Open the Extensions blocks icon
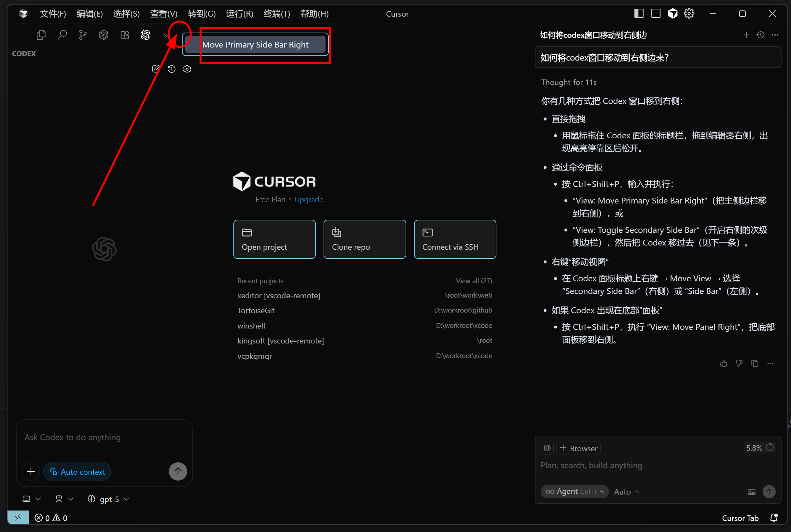The width and height of the screenshot is (791, 532). pyautogui.click(x=125, y=35)
